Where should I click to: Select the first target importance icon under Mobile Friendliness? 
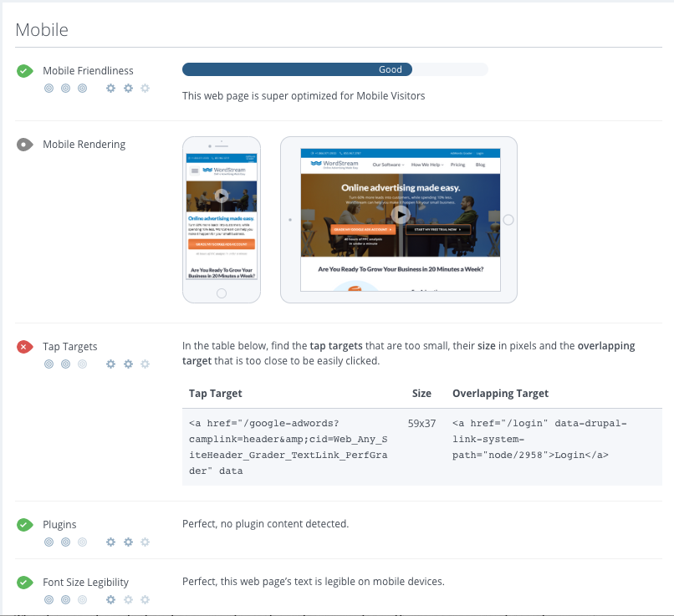point(49,88)
